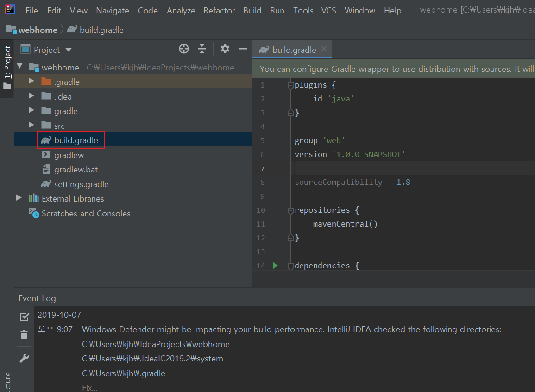Open the Code menu
The image size is (535, 392).
(148, 11)
